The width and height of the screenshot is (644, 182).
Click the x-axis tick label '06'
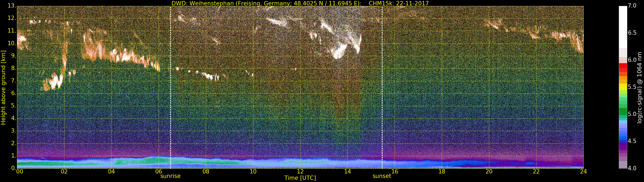pos(159,171)
